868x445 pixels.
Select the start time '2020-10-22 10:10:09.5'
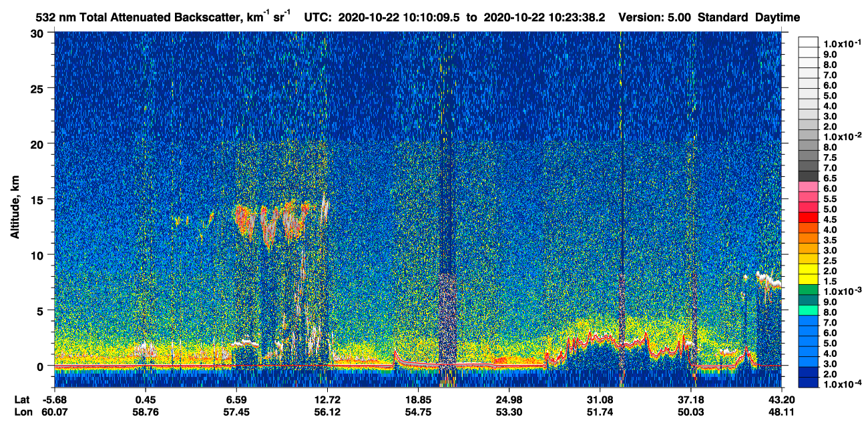(x=399, y=18)
